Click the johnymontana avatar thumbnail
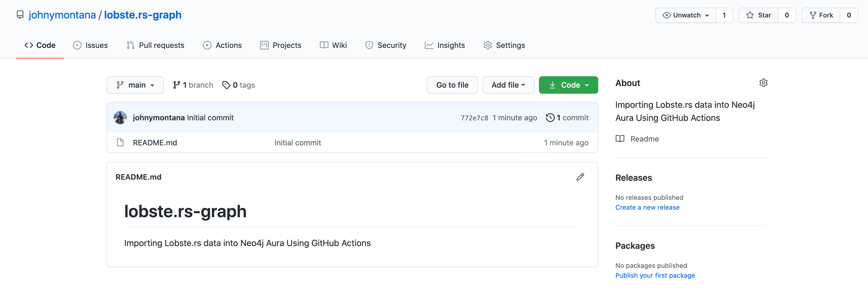 pyautogui.click(x=120, y=118)
